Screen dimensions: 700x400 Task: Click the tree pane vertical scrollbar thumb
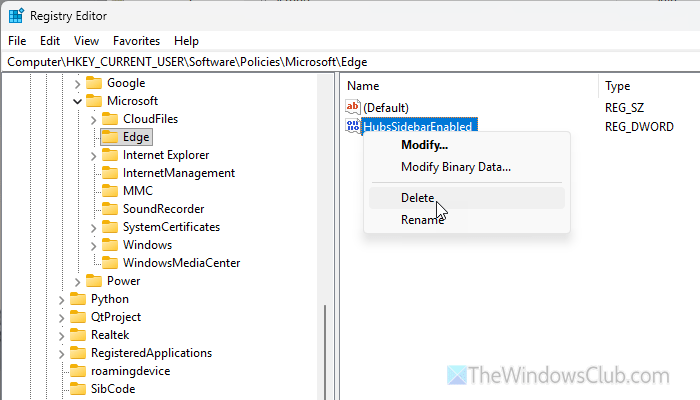coord(325,352)
